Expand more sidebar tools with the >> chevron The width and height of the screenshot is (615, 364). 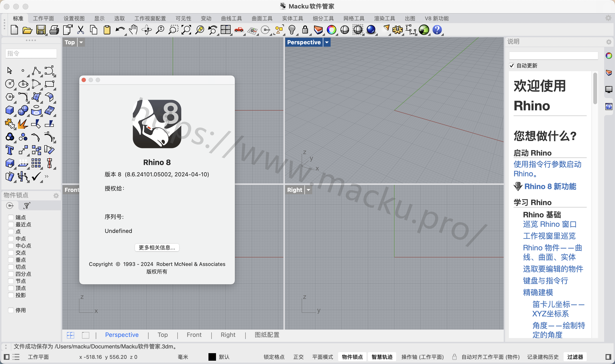pos(47,176)
